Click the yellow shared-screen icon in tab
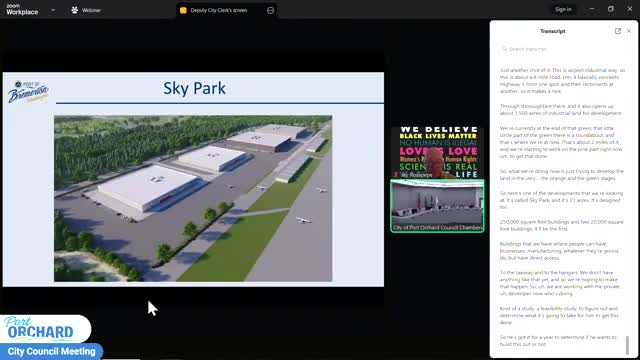This screenshot has height=360, width=640. [x=183, y=10]
